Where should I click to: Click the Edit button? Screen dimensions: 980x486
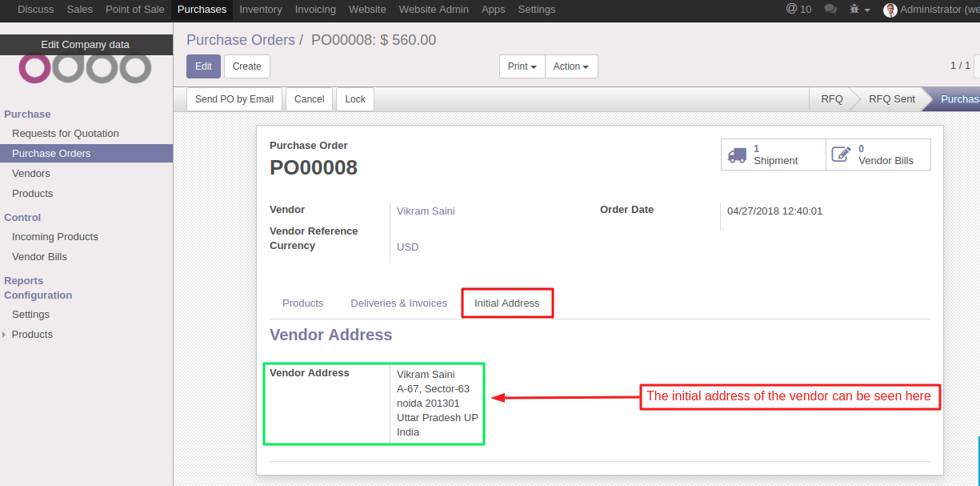[203, 66]
